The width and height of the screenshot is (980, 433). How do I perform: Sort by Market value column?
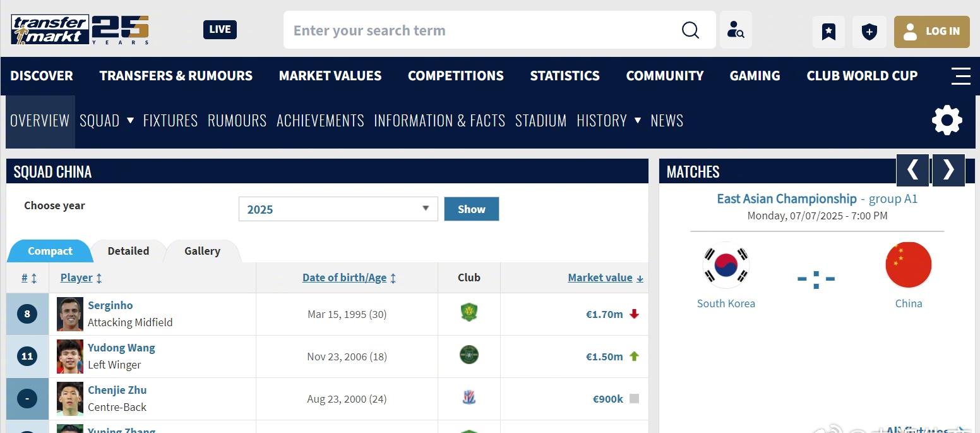coord(606,277)
